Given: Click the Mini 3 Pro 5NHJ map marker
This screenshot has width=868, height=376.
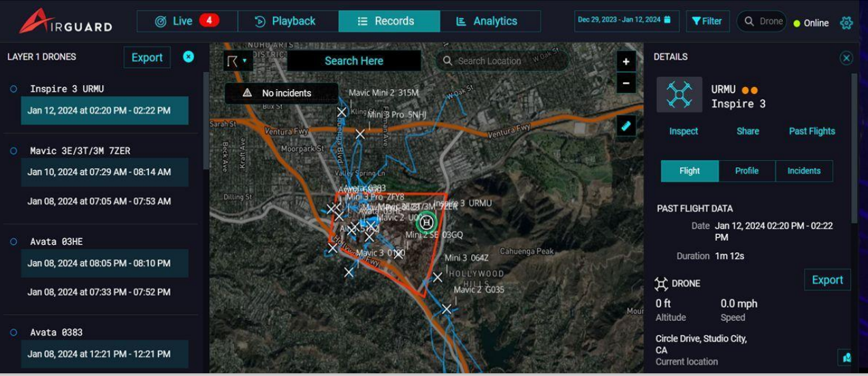Looking at the screenshot, I should [x=360, y=134].
